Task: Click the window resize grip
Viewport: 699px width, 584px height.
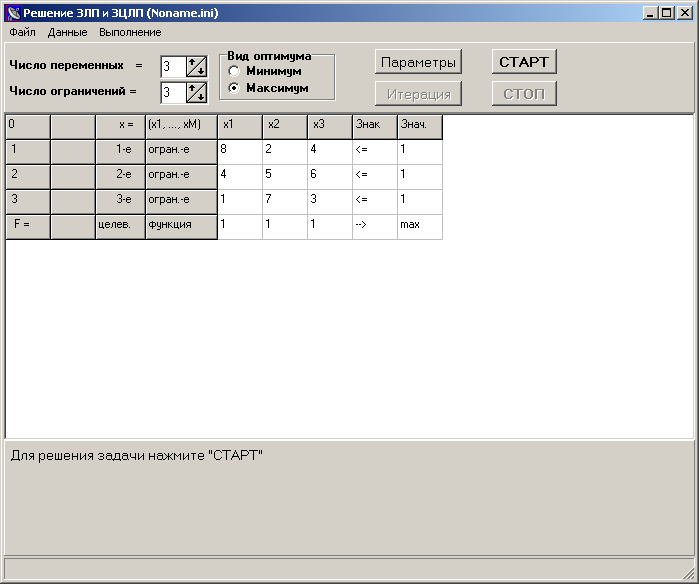Action: click(x=689, y=575)
